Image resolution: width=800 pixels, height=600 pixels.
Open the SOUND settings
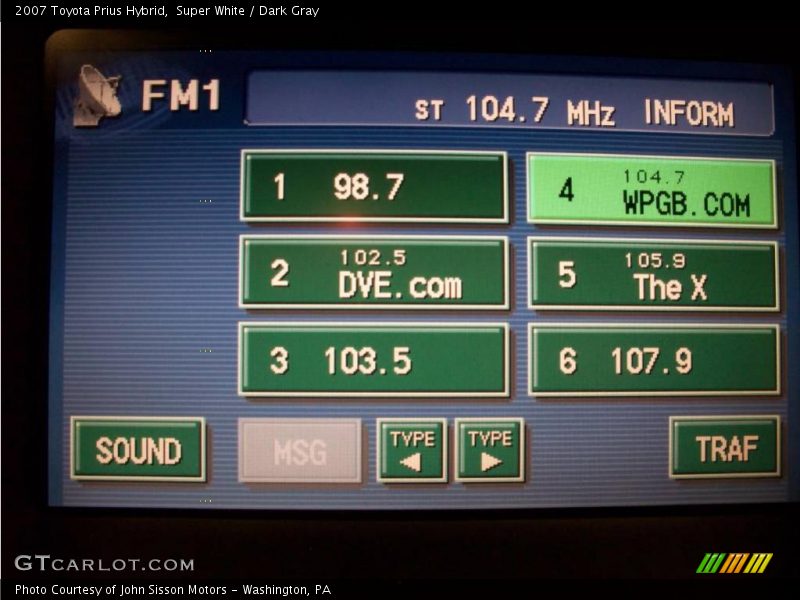[138, 449]
